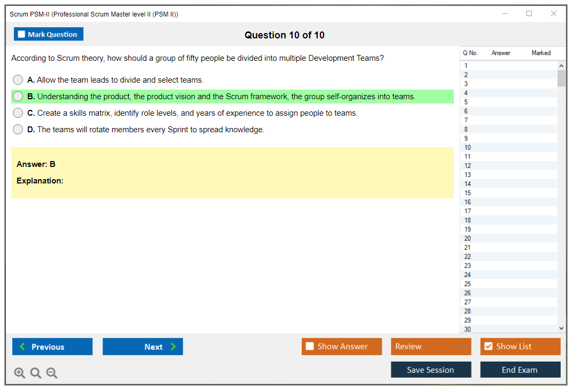Maximize the exam window
This screenshot has height=392, width=574.
point(529,14)
